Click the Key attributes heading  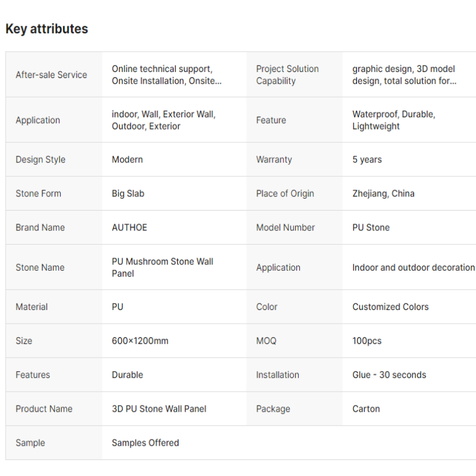click(x=46, y=29)
